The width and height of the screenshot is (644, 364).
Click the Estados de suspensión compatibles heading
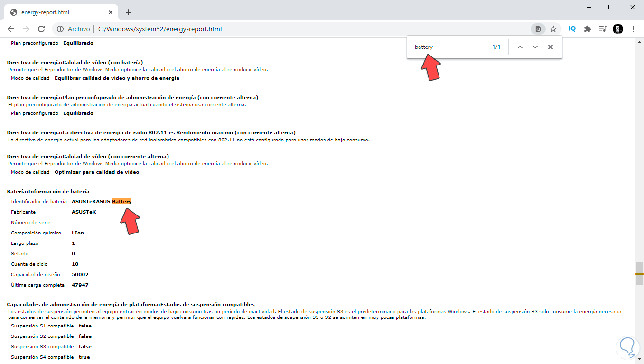click(131, 305)
